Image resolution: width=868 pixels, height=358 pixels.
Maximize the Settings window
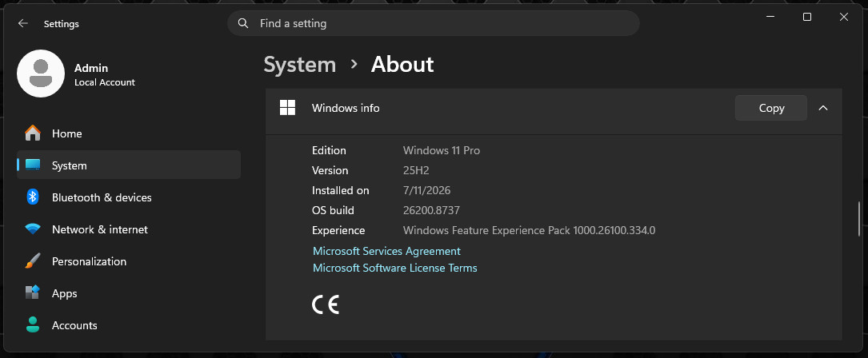tap(807, 17)
